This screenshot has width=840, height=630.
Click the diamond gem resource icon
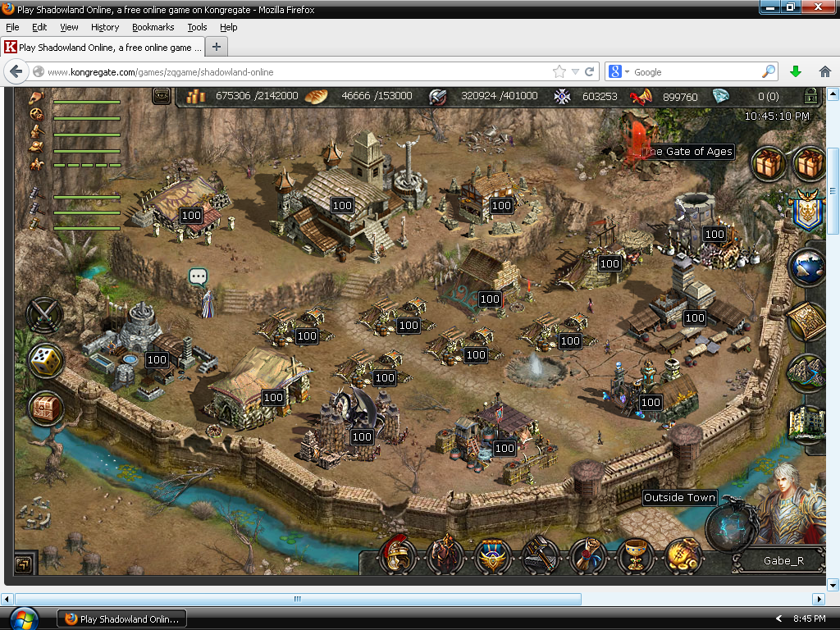720,97
